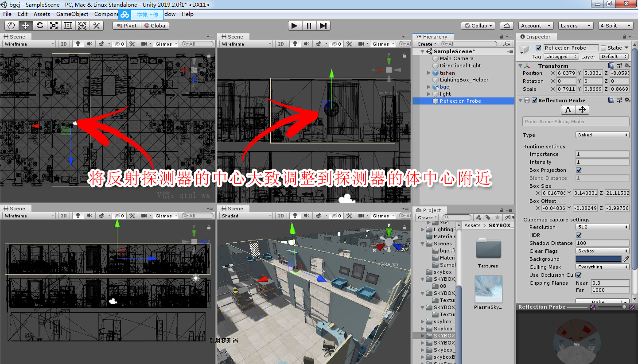Select the Rotate tool in the toolbar
Image resolution: width=638 pixels, height=364 pixels.
coord(39,26)
